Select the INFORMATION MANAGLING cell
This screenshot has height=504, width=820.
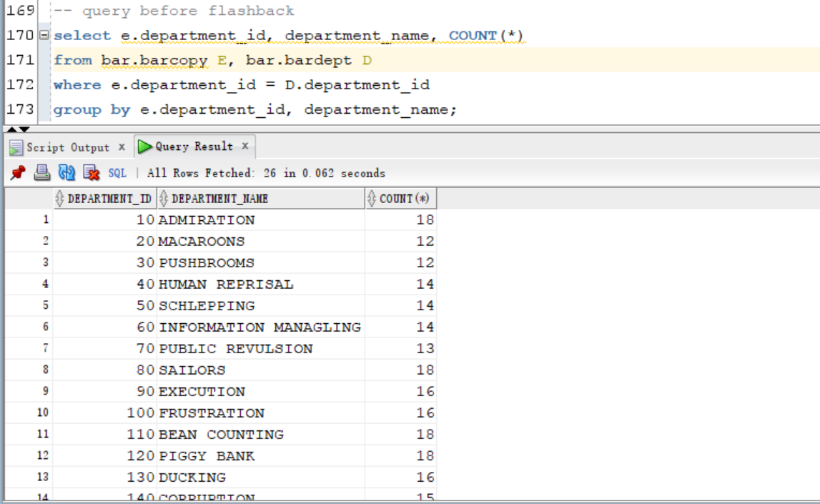click(260, 327)
